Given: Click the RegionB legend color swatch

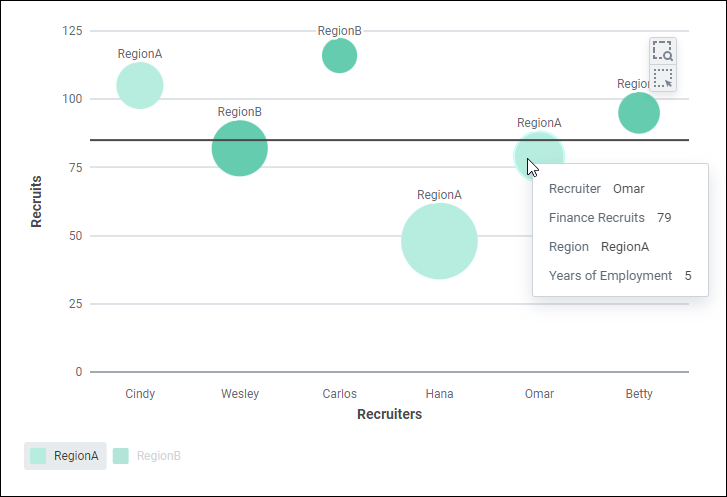Looking at the screenshot, I should pyautogui.click(x=121, y=456).
